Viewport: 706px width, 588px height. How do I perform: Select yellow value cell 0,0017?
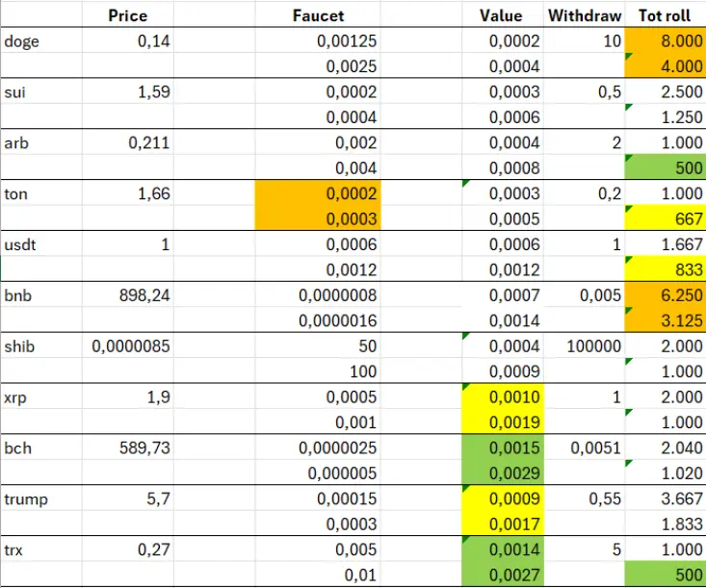pos(503,524)
